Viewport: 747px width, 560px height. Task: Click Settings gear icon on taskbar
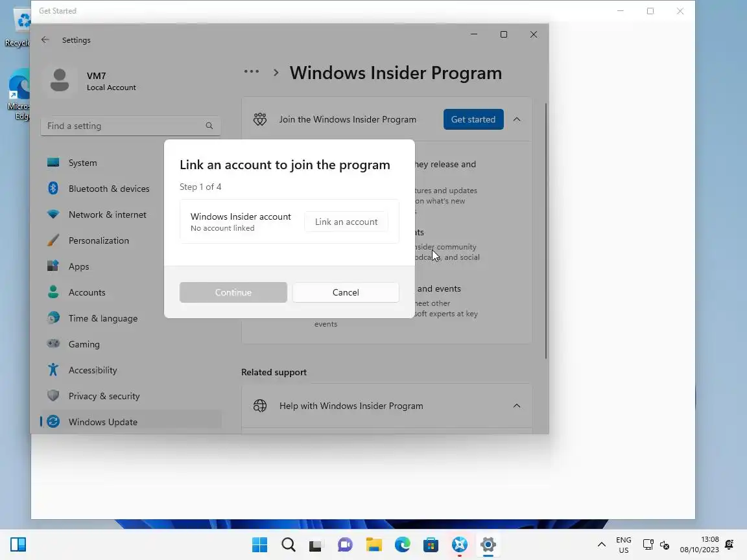coord(488,544)
